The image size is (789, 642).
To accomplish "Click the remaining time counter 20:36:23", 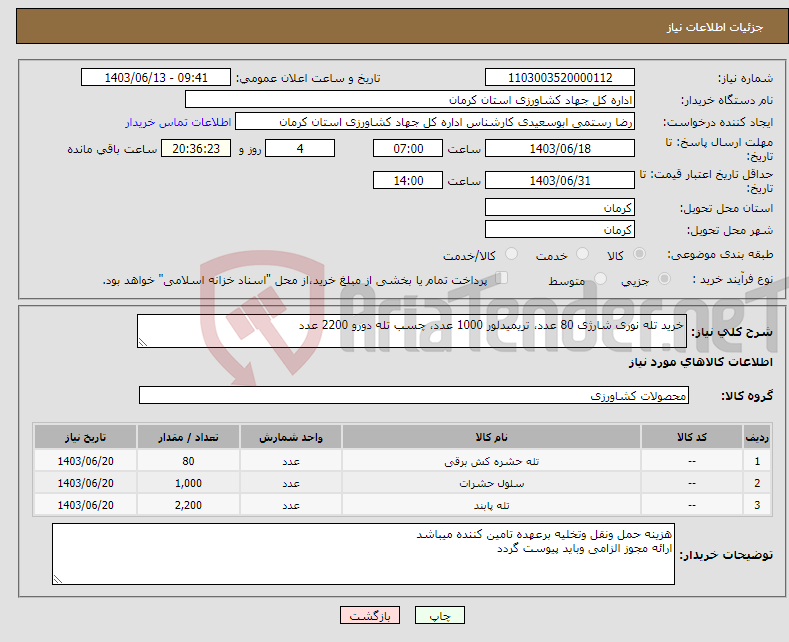I will [196, 148].
